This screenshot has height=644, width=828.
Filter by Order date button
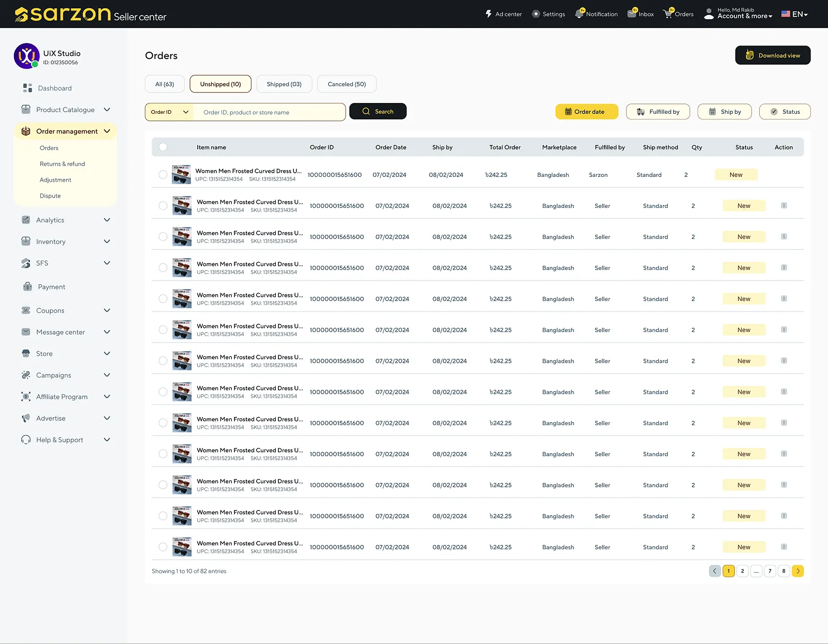click(586, 112)
